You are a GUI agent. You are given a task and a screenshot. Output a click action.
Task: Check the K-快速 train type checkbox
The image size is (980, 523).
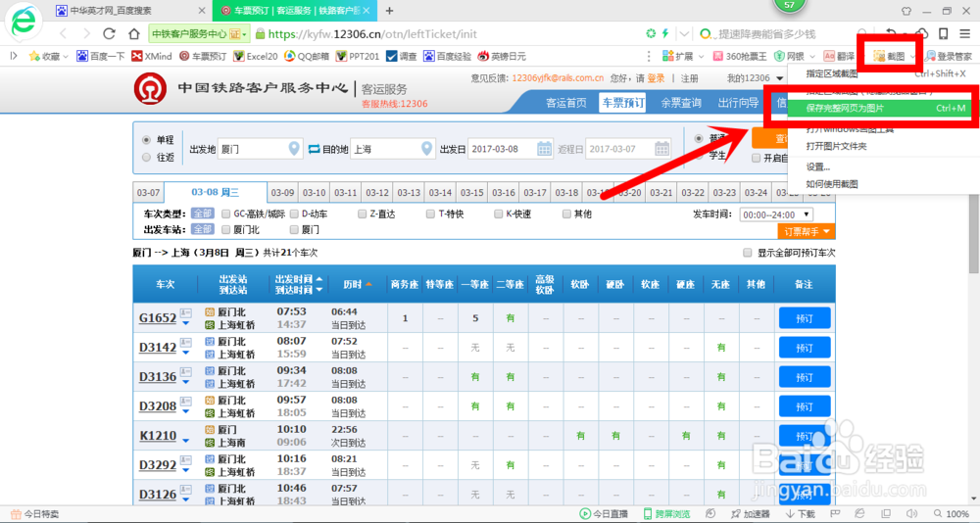pos(498,214)
